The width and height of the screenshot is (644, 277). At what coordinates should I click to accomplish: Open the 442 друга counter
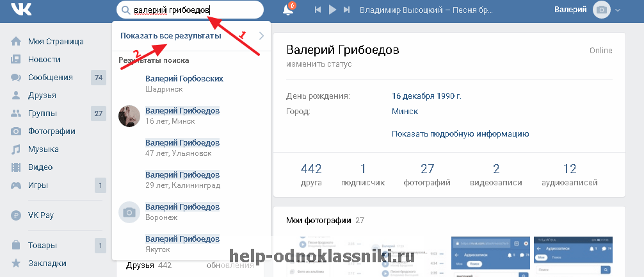click(311, 175)
